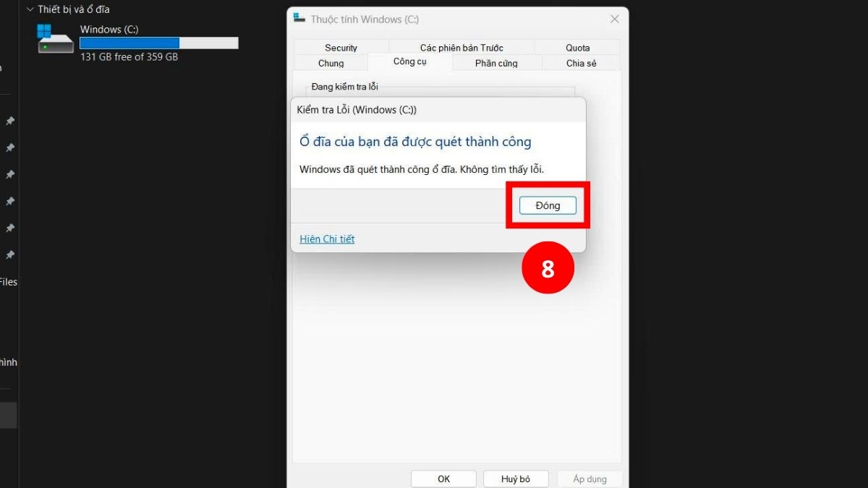Open the Quota tab
This screenshot has width=868, height=488.
click(577, 48)
